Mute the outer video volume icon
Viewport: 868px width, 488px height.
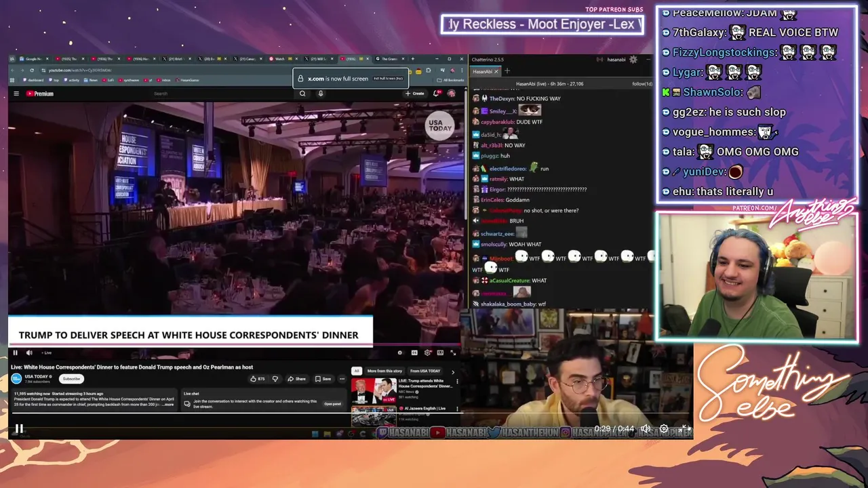point(646,428)
